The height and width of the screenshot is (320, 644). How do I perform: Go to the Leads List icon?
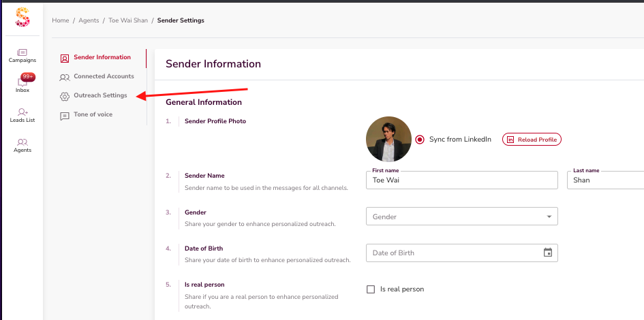[x=22, y=112]
